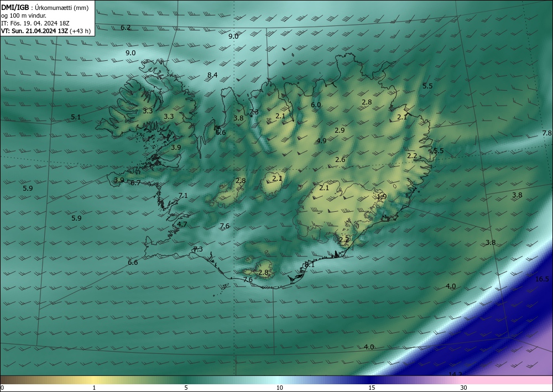Click the color scale tick label 30
This screenshot has width=553, height=392.
click(464, 388)
